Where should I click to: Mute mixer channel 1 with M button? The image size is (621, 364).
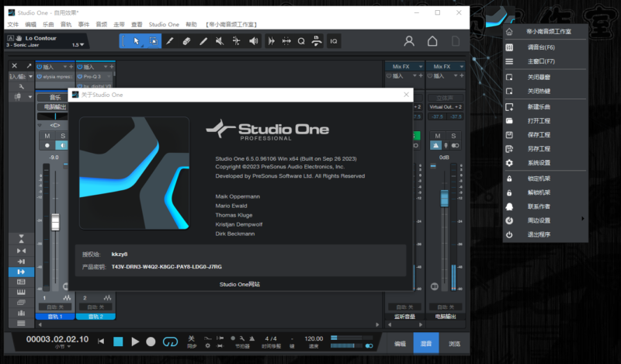[x=47, y=136]
